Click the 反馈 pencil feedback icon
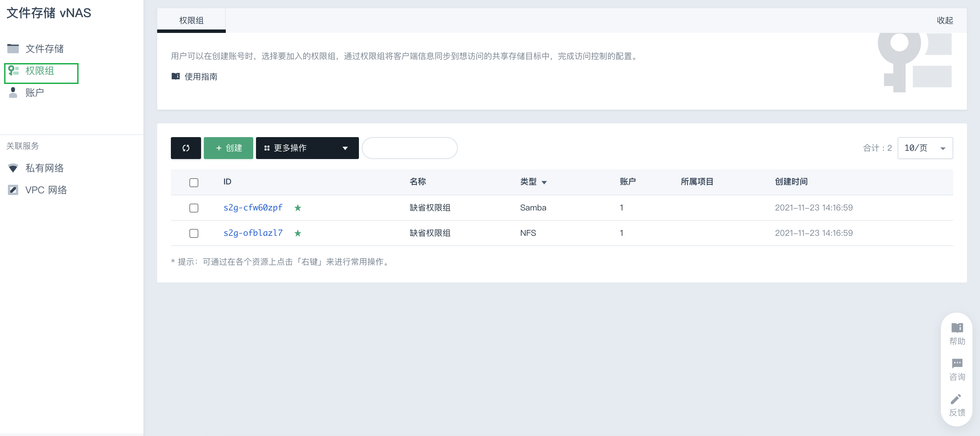The height and width of the screenshot is (436, 980). [x=957, y=399]
